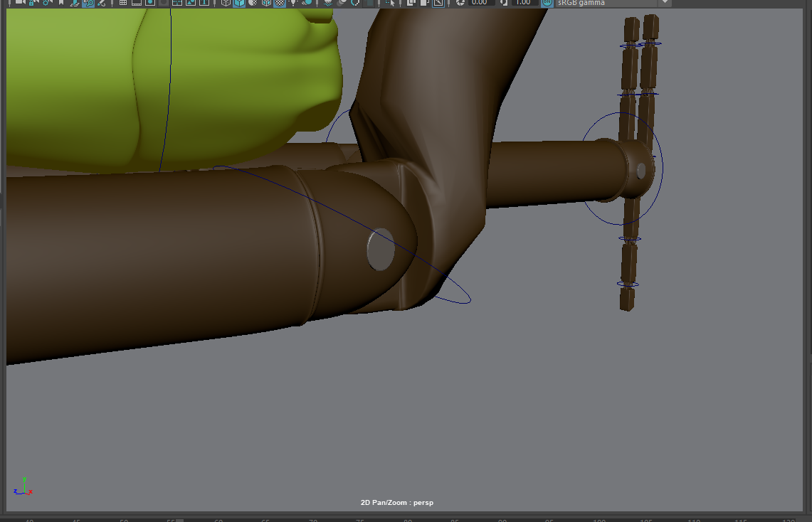Toggle textured display mode

click(280, 3)
